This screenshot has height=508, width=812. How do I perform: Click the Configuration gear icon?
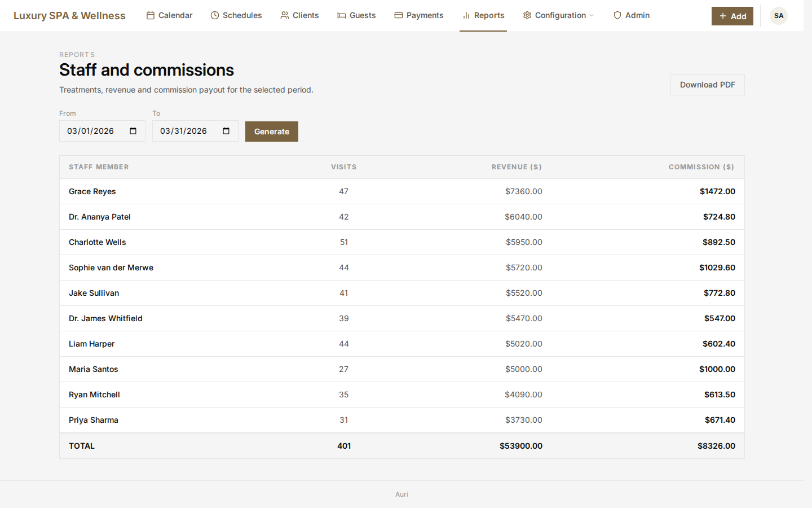click(x=527, y=15)
